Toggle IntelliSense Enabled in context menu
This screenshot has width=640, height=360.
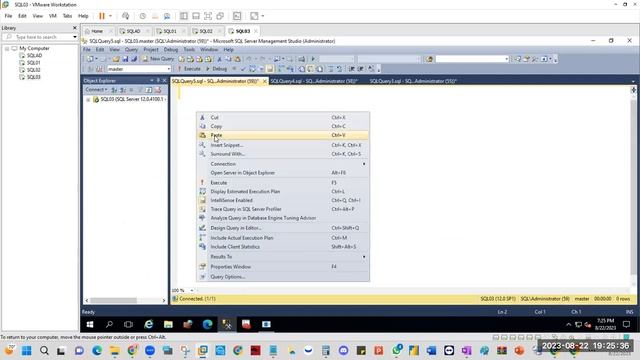click(283, 200)
